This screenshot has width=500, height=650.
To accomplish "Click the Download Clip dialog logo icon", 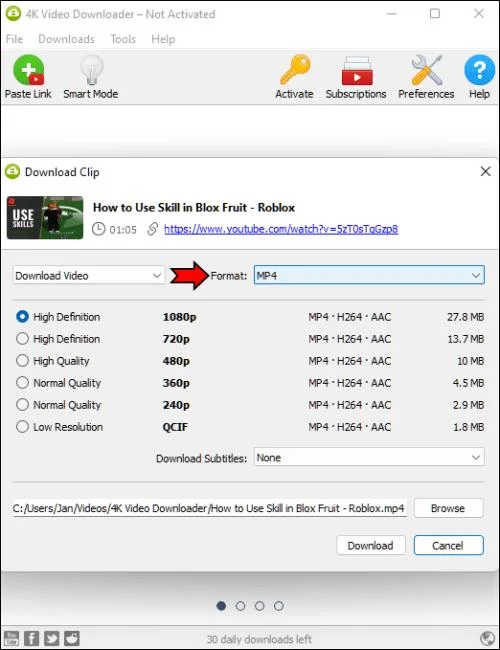I will pos(12,172).
